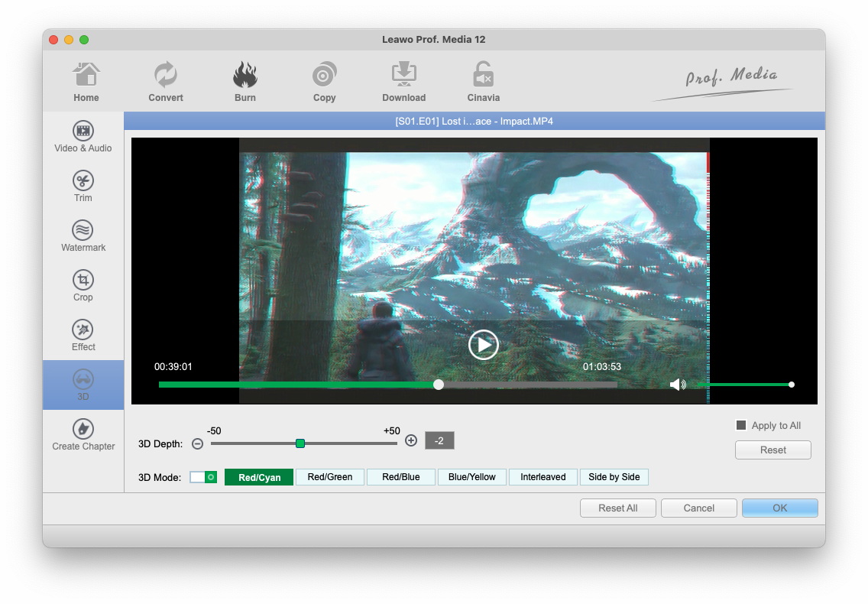868x604 pixels.
Task: Click the 3D Depth slider handle
Action: click(x=300, y=443)
